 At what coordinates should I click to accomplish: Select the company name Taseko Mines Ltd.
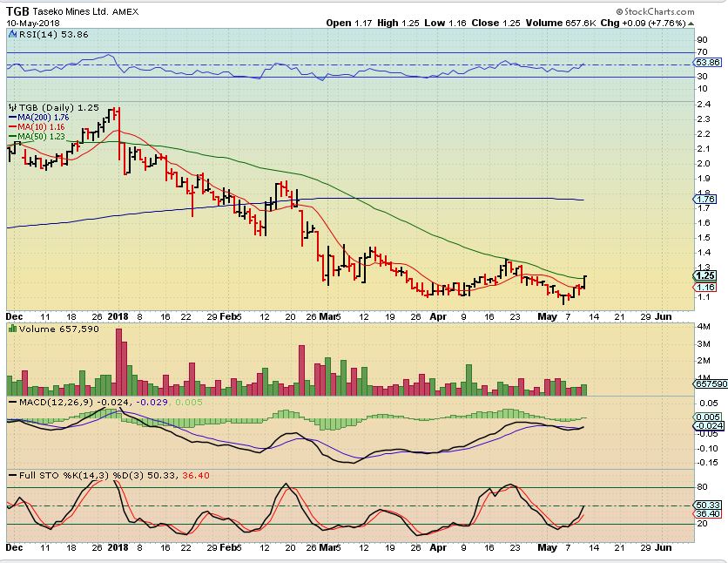tap(71, 11)
